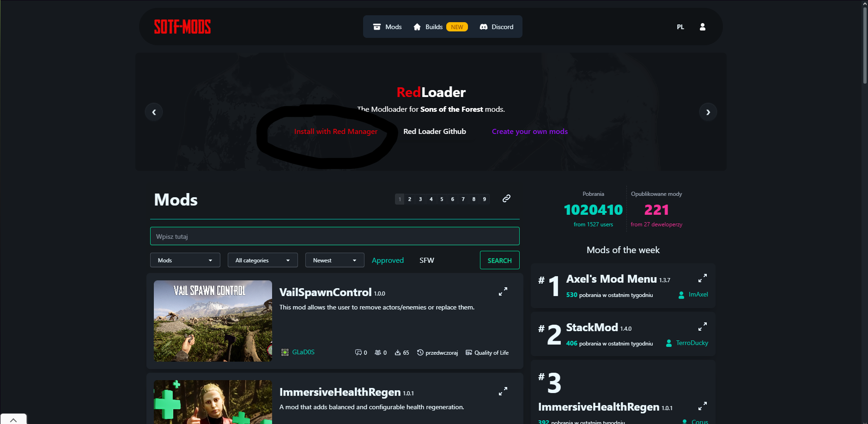Click the Quality of Life category icon

pyautogui.click(x=469, y=352)
